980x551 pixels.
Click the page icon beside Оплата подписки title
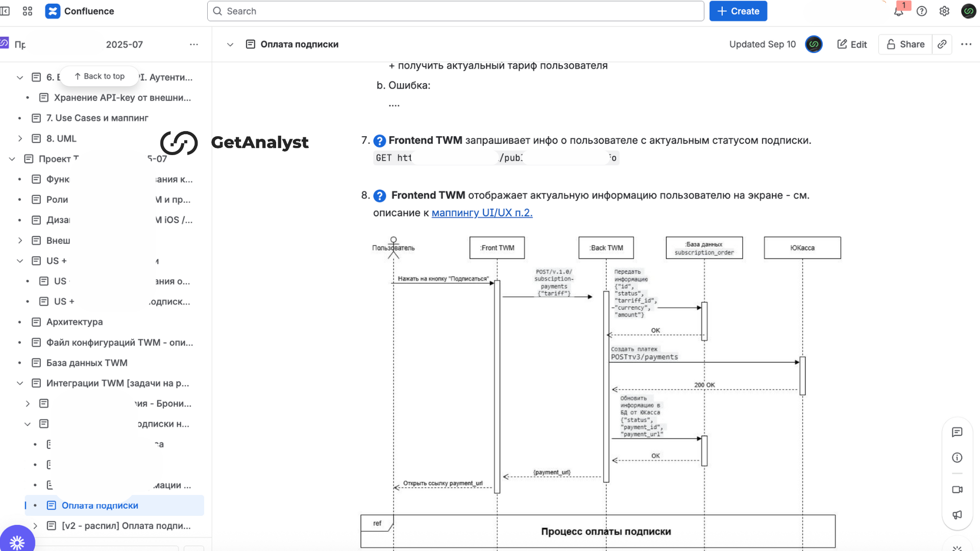250,44
